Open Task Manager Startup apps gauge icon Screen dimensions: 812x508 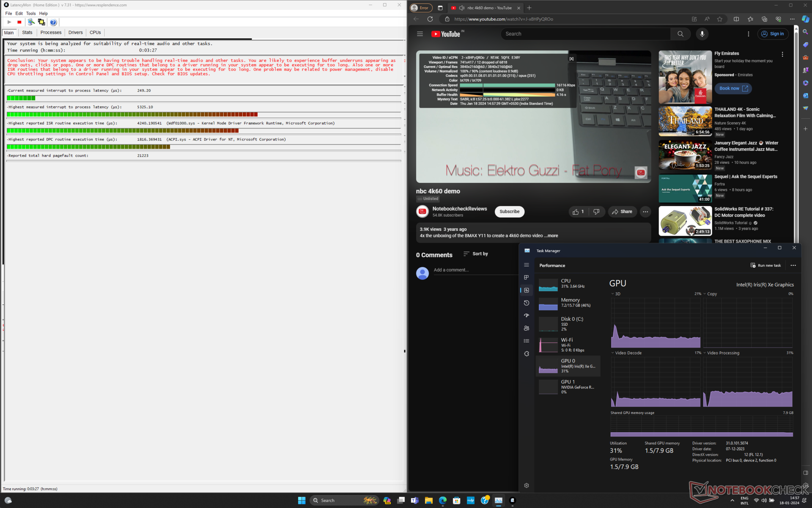527,315
